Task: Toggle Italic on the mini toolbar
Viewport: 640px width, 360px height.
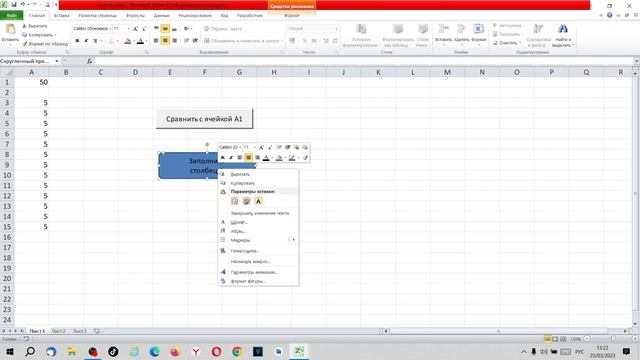Action: (x=231, y=158)
